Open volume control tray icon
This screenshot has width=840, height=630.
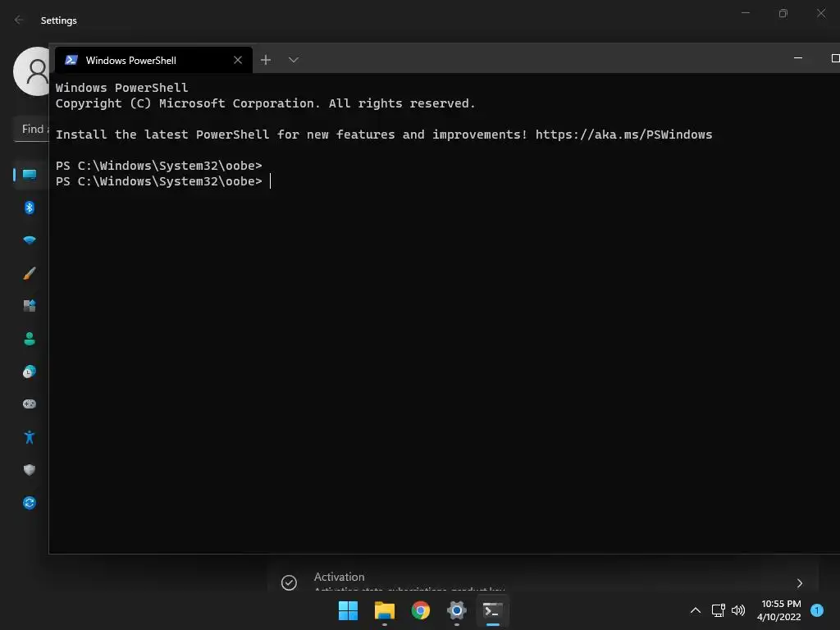coord(738,610)
